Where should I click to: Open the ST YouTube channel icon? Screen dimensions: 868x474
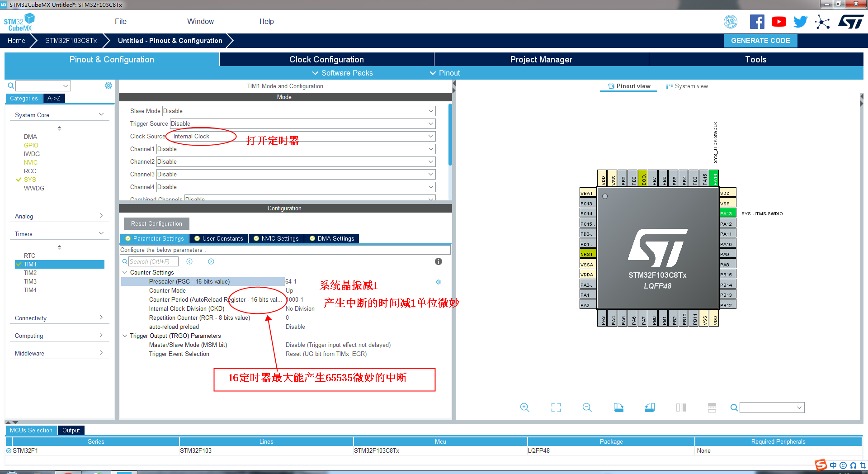(x=778, y=22)
